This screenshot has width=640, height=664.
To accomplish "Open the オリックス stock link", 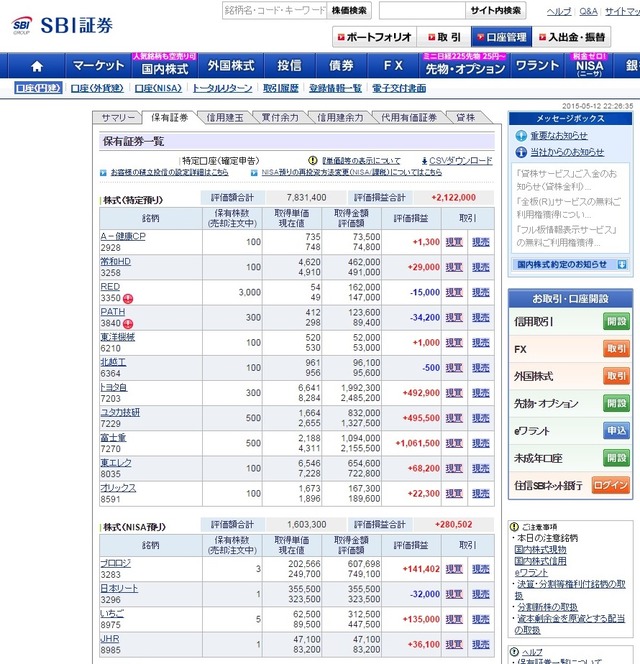I will 118,488.
